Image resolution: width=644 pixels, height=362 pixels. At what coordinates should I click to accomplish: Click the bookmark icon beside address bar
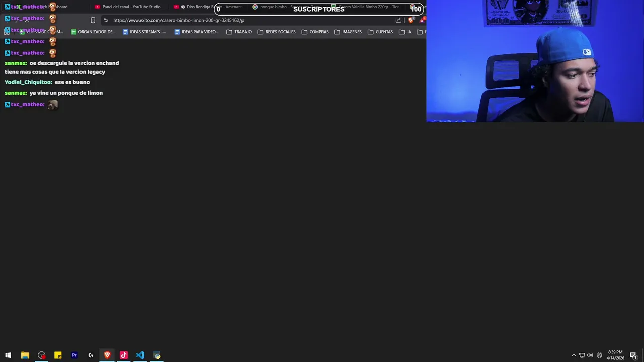pos(93,20)
